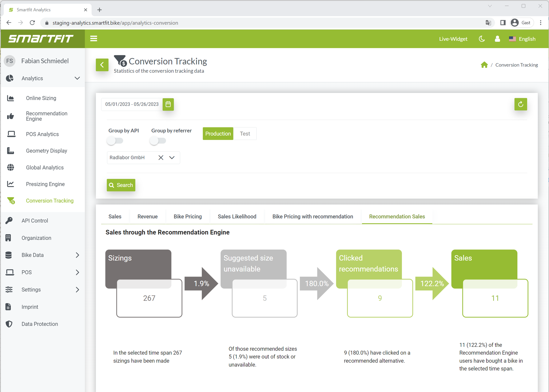
Task: Click the Search button
Action: (121, 185)
